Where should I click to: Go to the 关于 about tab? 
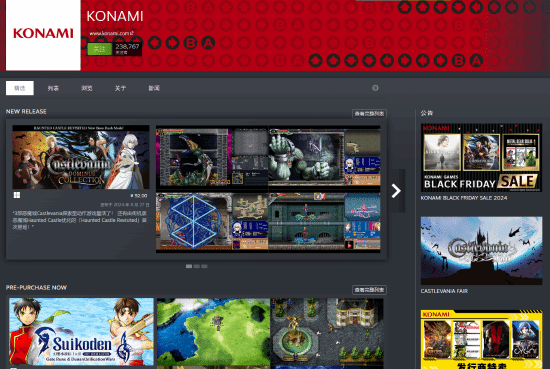(x=120, y=88)
